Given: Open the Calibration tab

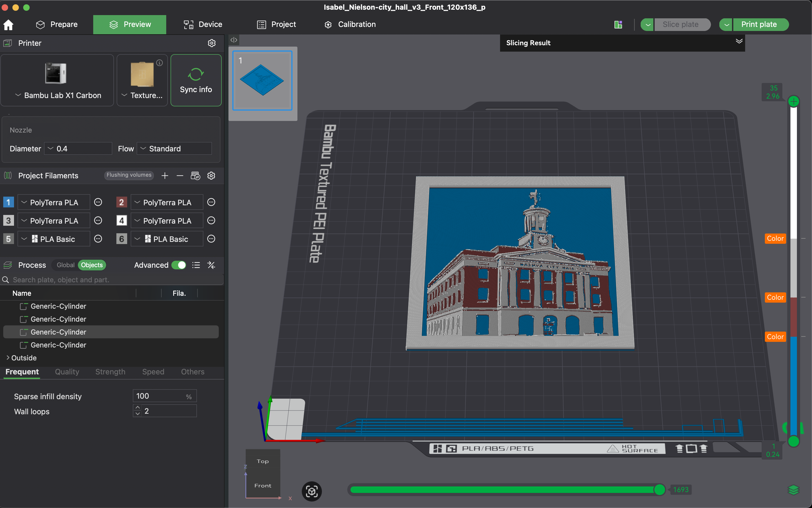Looking at the screenshot, I should (x=350, y=25).
